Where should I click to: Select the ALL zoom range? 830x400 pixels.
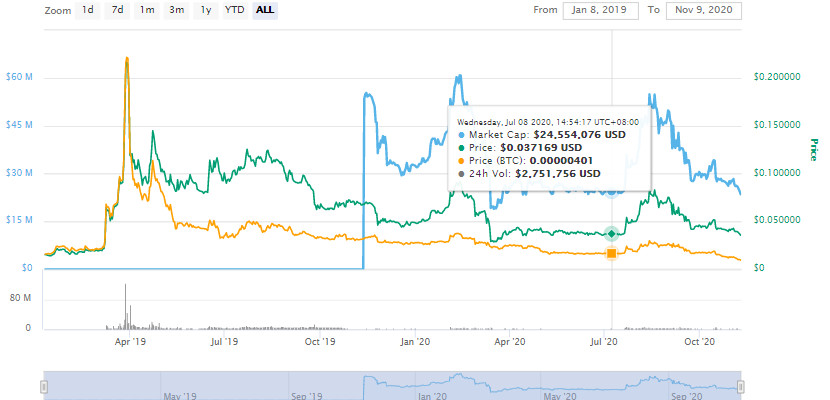pos(265,10)
